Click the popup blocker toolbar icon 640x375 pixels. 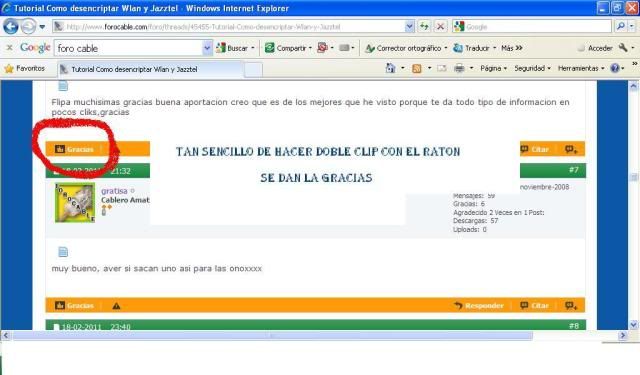(322, 48)
